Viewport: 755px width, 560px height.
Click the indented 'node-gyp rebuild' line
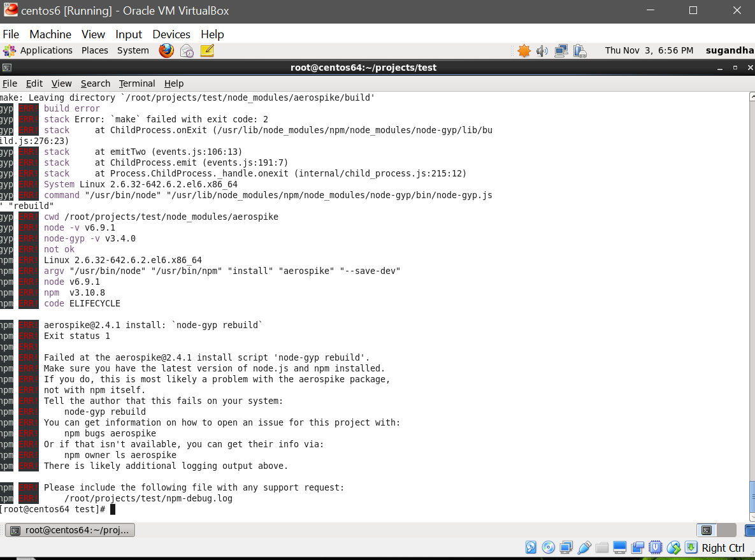click(x=105, y=412)
